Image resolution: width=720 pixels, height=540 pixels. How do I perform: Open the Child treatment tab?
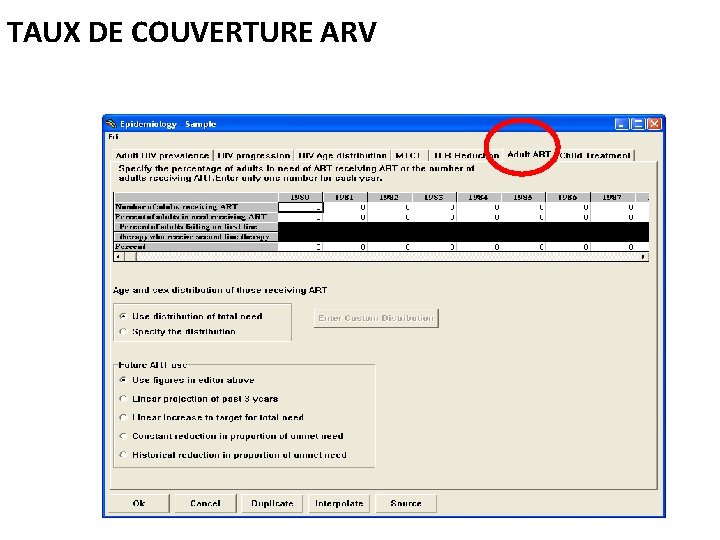(x=595, y=156)
